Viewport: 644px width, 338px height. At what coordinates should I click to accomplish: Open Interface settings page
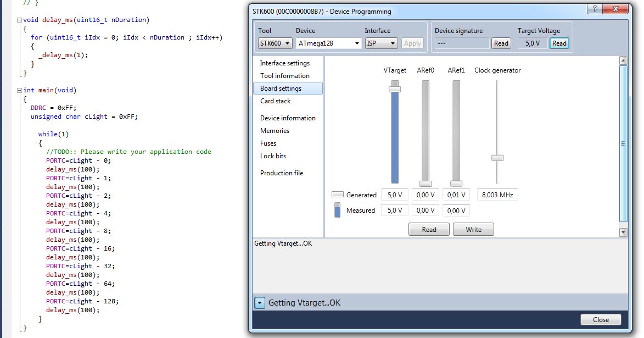(x=284, y=63)
